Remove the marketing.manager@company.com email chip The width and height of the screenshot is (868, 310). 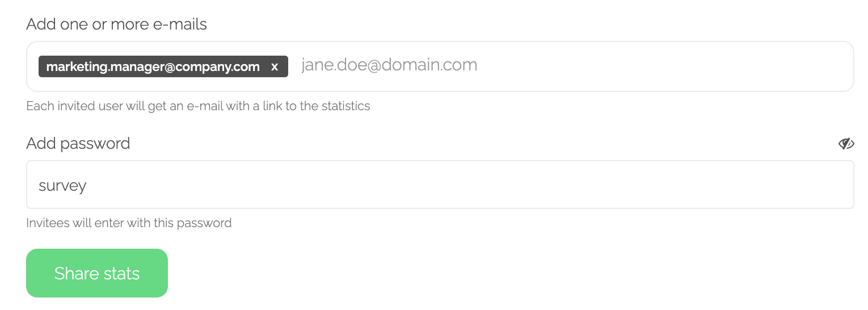click(x=275, y=67)
